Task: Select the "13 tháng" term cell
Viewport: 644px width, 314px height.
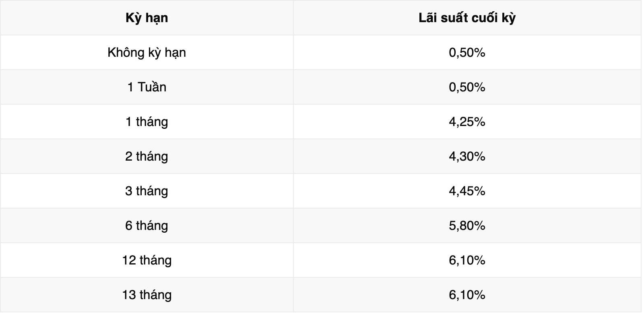Action: click(147, 295)
